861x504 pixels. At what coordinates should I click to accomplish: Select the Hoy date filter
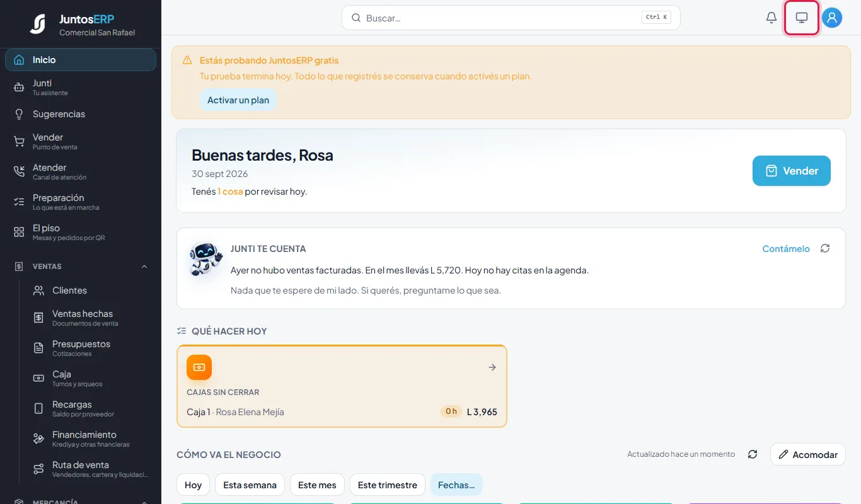coord(193,484)
